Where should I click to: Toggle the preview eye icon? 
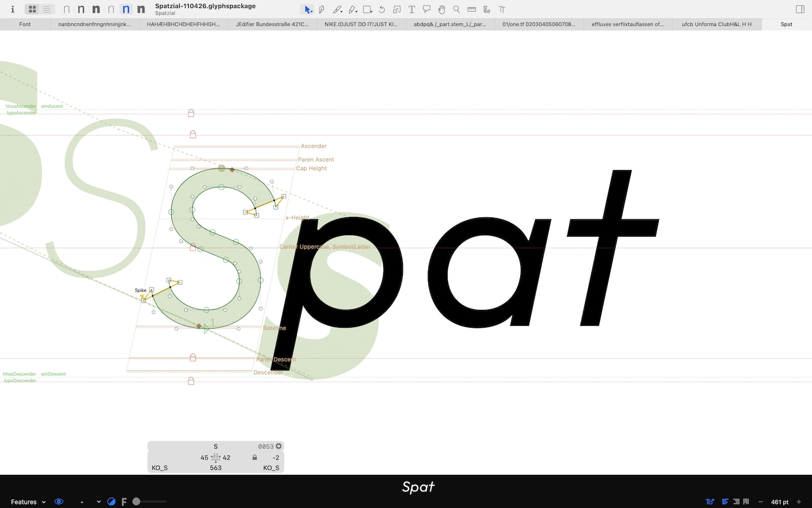pos(59,501)
